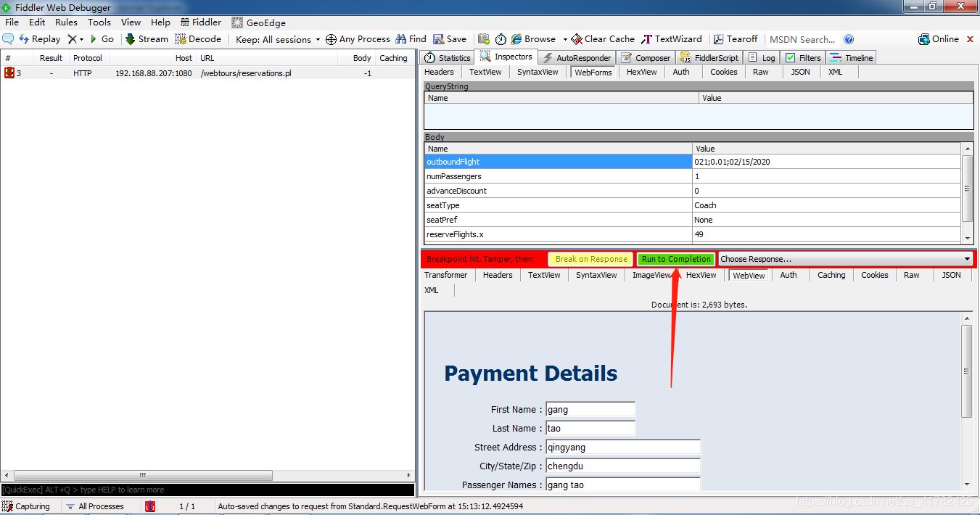
Task: Open the Choose Response dropdown
Action: [846, 259]
